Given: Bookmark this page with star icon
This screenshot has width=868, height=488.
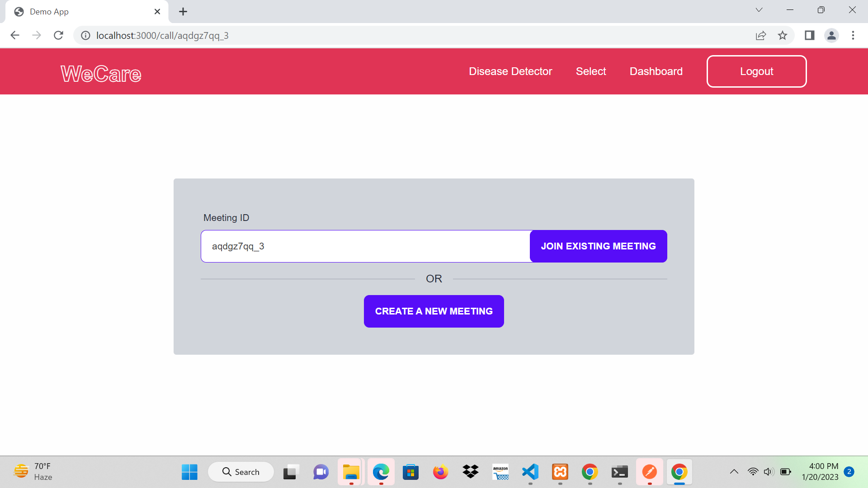Looking at the screenshot, I should click(783, 35).
